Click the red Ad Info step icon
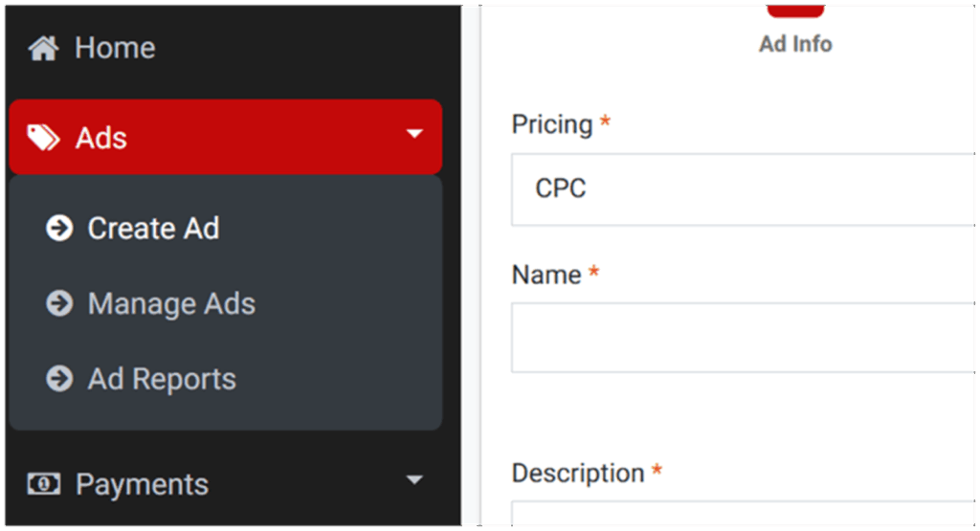 [795, 11]
